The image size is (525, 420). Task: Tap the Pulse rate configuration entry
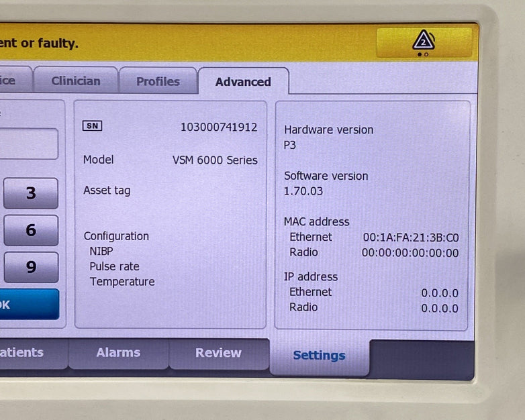[x=114, y=266]
